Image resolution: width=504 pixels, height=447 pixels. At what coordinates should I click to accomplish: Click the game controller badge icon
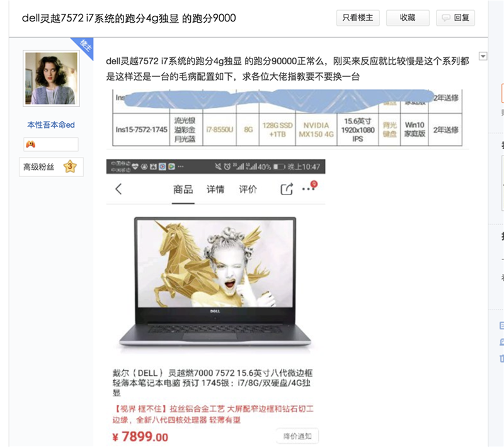tap(30, 145)
